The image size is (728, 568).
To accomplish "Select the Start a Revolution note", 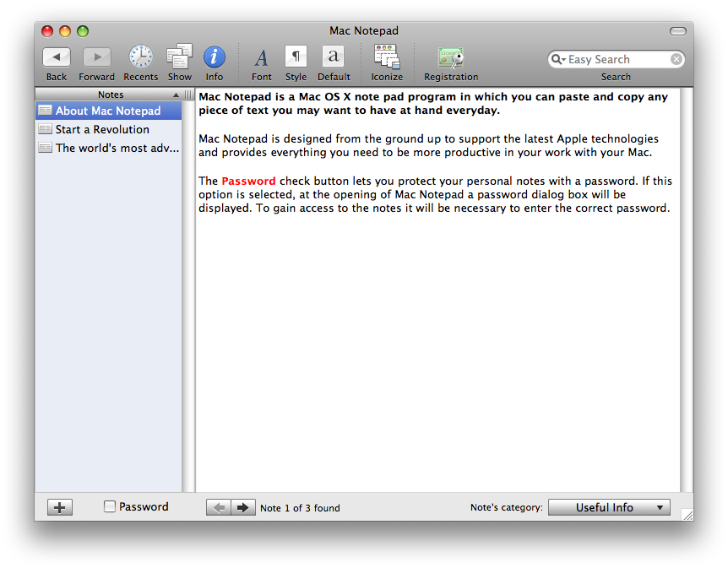I will coord(102,130).
